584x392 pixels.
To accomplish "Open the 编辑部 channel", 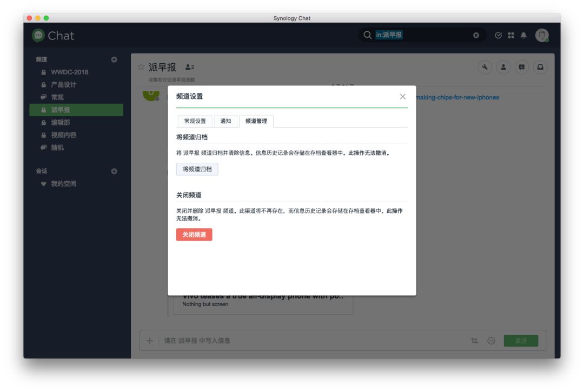I will 76,123.
